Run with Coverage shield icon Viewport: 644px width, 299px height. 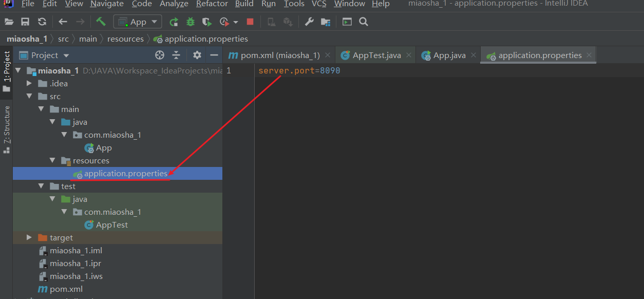(x=207, y=22)
